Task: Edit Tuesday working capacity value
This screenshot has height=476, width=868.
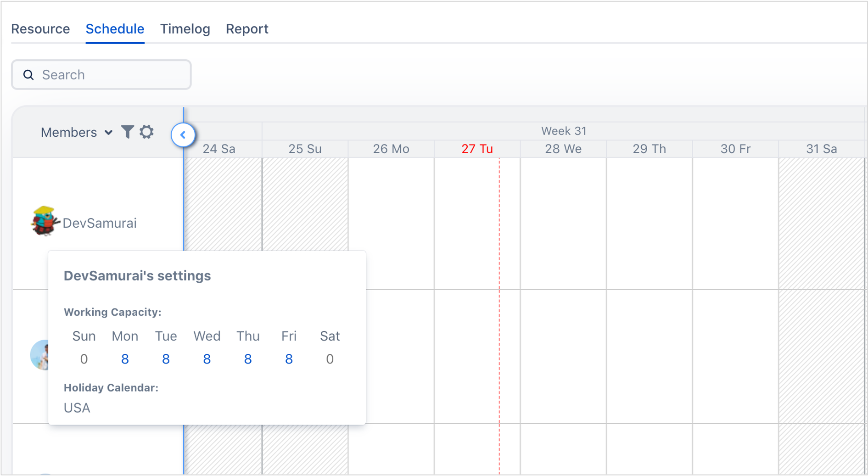Action: point(166,359)
